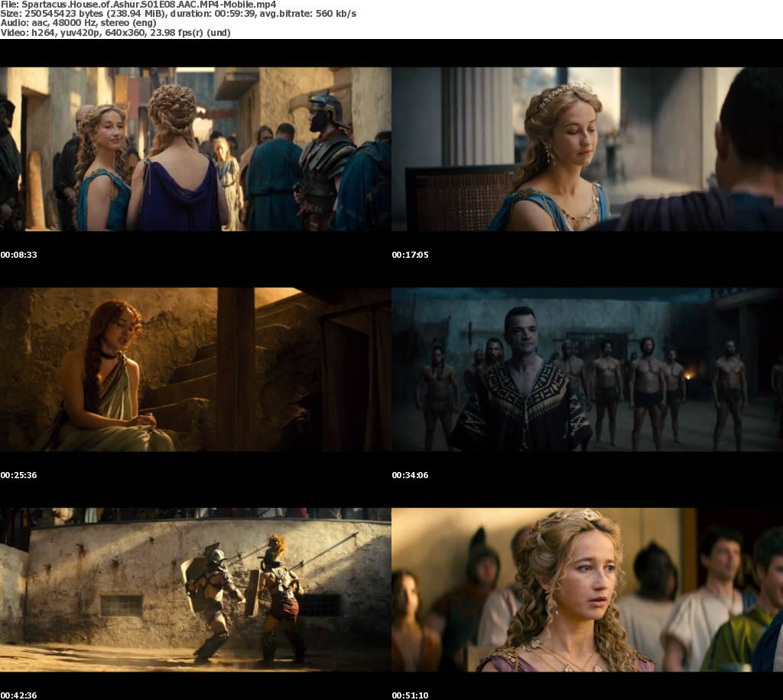This screenshot has height=700, width=783.
Task: Click the 00:17:05 timestamp label
Action: point(410,255)
